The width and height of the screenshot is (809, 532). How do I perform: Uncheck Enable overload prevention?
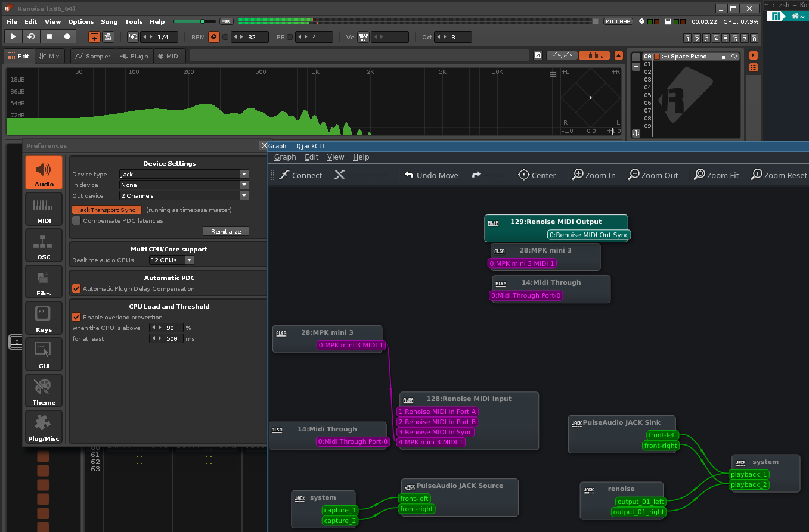[x=76, y=317]
